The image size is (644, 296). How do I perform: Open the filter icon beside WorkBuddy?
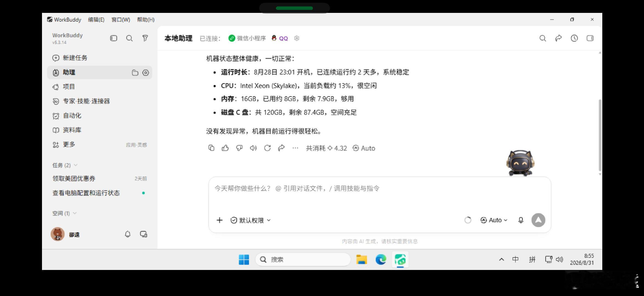tap(145, 38)
